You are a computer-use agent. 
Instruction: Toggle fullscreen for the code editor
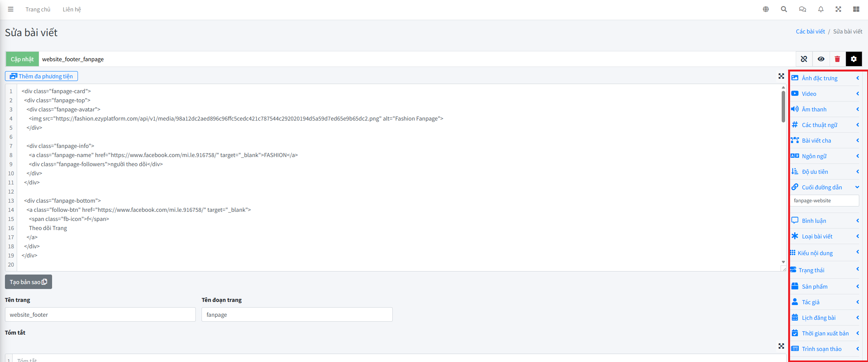(x=781, y=76)
